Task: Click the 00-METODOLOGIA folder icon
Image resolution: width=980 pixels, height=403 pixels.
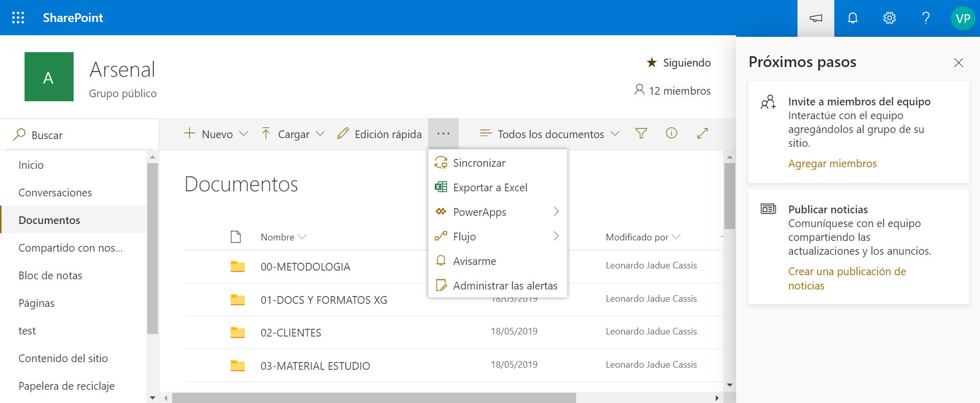Action: point(238,266)
